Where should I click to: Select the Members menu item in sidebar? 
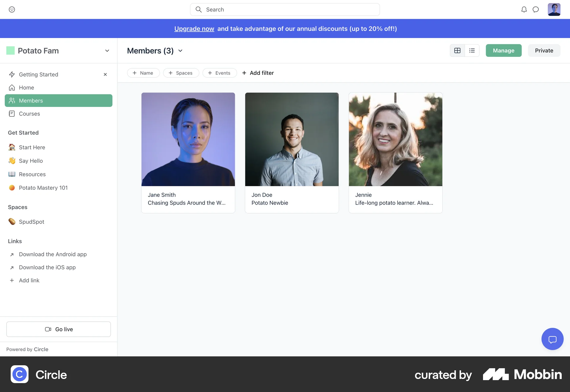coord(31,100)
